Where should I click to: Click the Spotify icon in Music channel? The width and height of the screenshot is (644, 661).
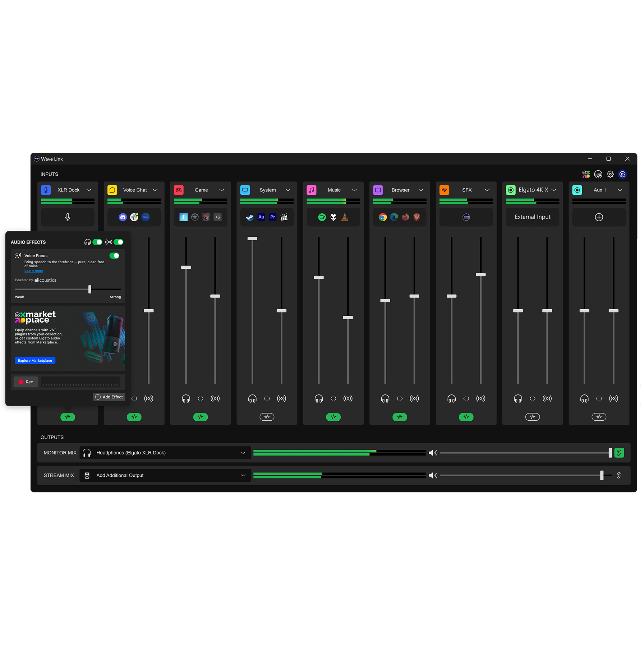pos(322,217)
